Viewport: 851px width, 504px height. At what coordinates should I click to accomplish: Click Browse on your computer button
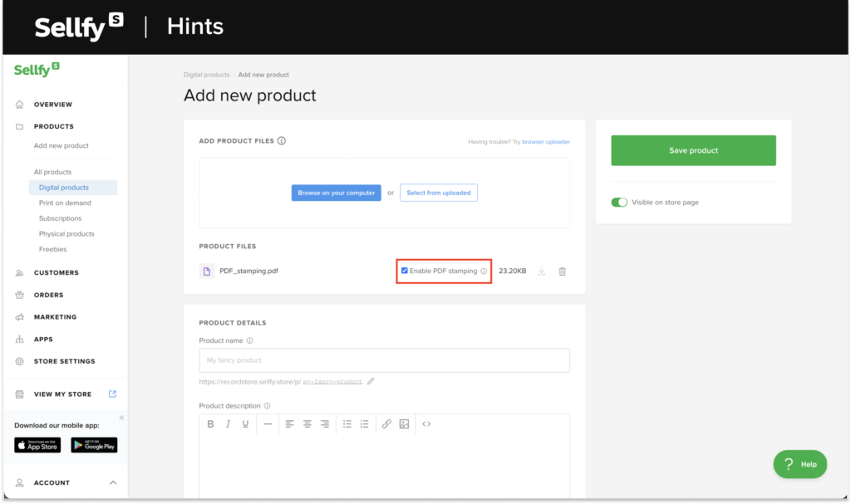click(336, 193)
